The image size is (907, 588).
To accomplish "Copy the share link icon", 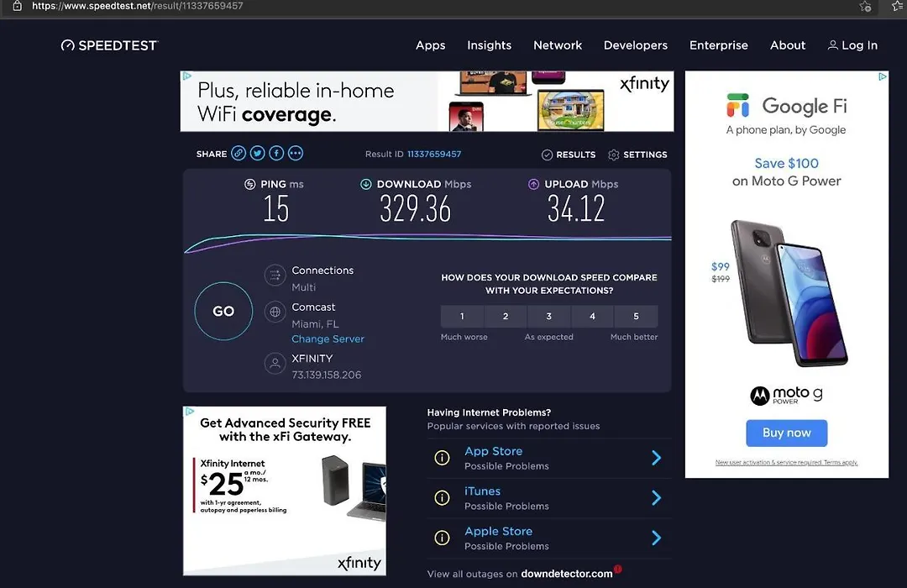I will (239, 154).
